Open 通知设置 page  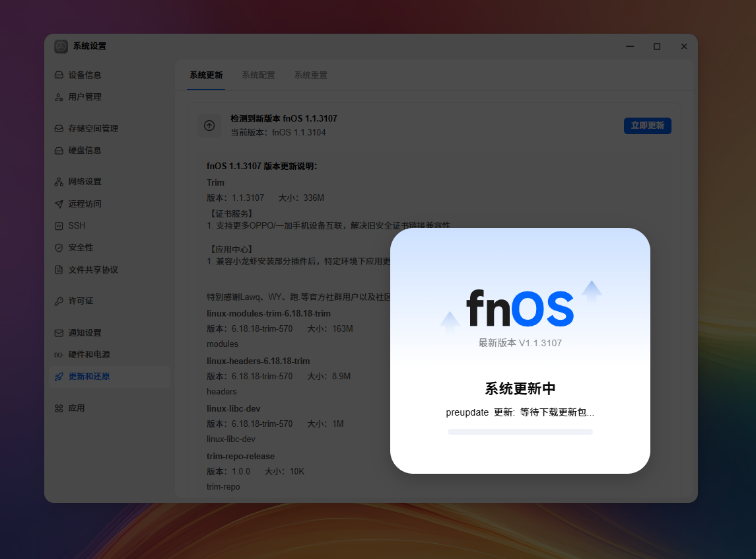(110, 333)
